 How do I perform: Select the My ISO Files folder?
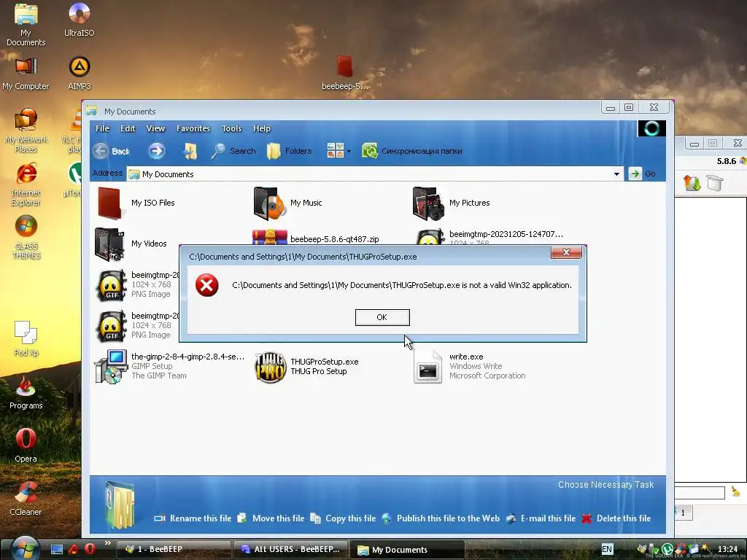coord(135,203)
